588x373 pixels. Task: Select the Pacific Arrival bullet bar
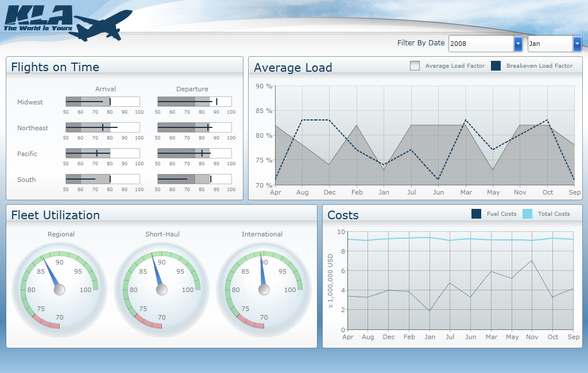(x=102, y=153)
